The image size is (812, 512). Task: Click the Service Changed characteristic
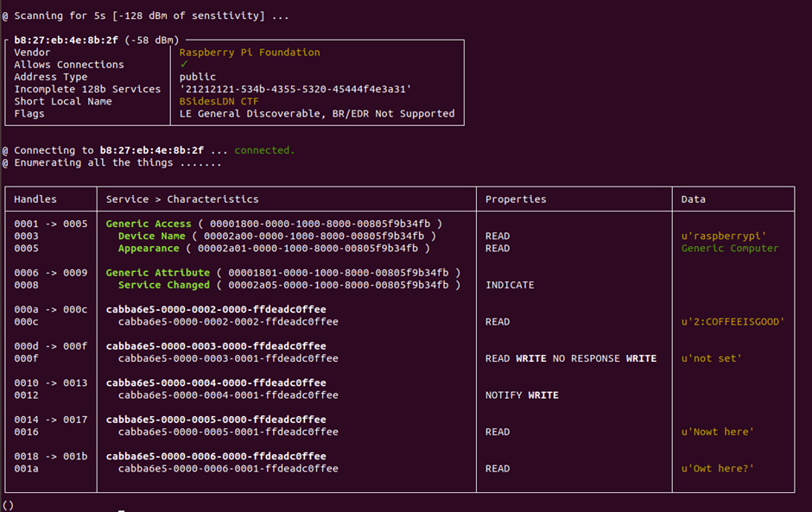click(164, 285)
